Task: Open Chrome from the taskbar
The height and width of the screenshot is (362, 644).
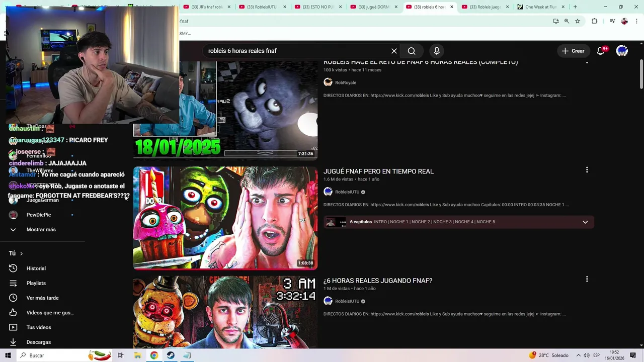Action: 154,355
